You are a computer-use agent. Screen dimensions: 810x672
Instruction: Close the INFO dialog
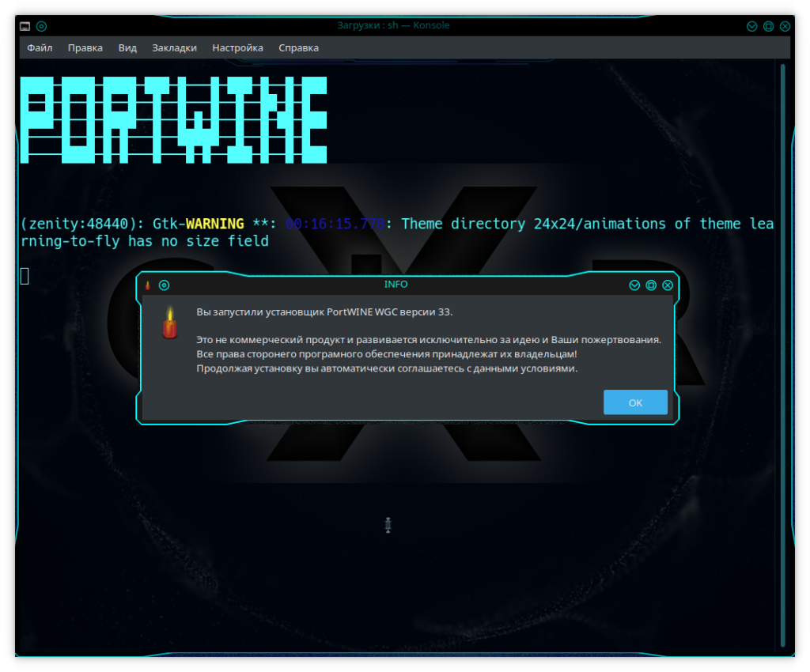tap(668, 285)
